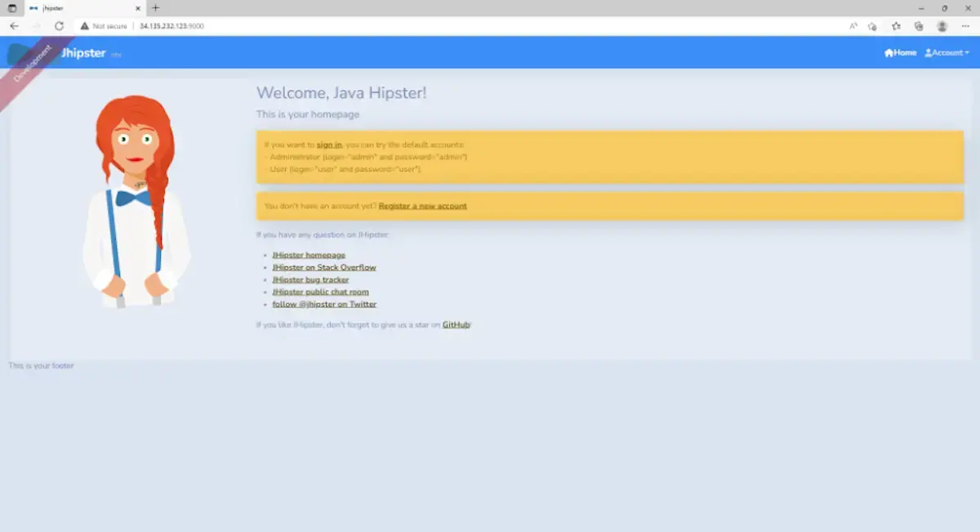Minimize the browser window
Image resolution: width=980 pixels, height=532 pixels.
tap(922, 8)
